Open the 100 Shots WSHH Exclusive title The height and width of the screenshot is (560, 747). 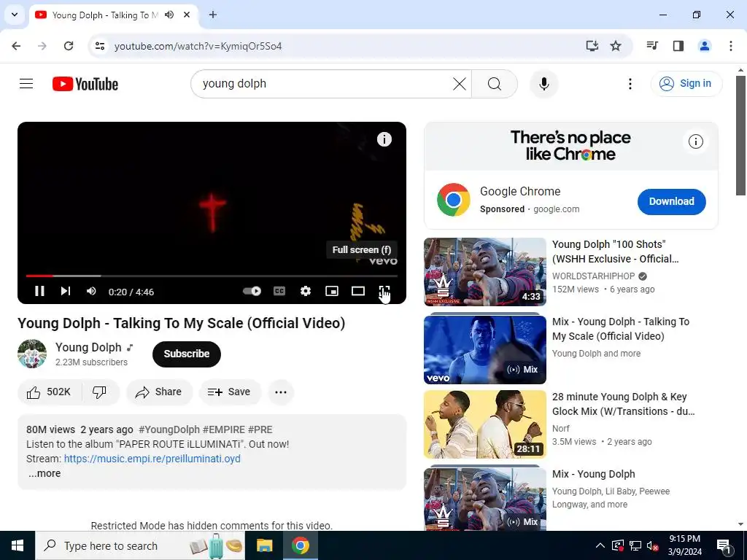point(615,252)
